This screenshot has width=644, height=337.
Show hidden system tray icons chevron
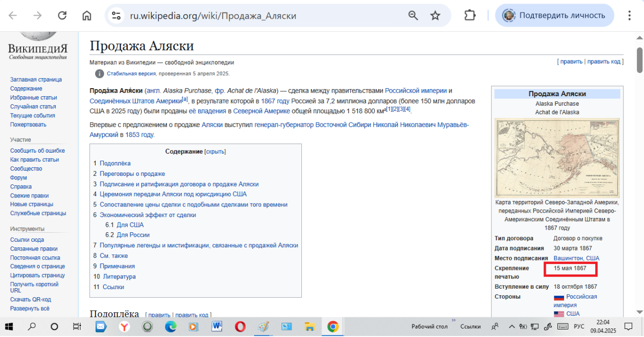pos(512,326)
